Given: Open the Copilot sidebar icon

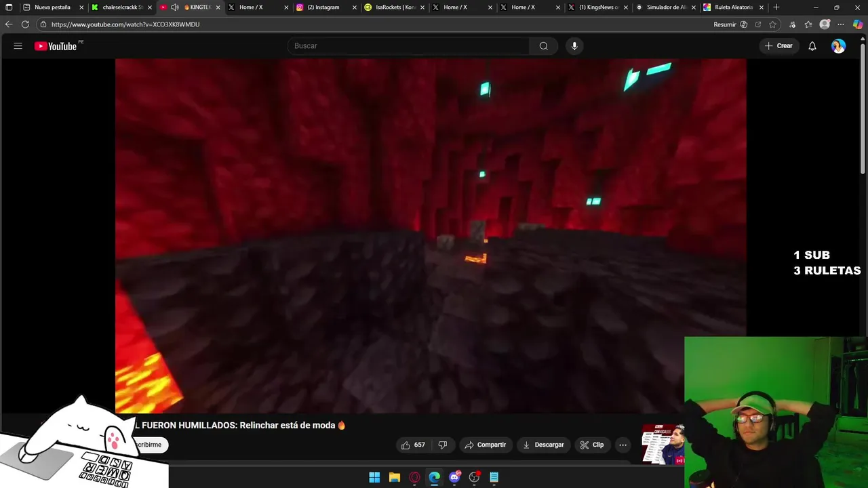Looking at the screenshot, I should point(858,24).
